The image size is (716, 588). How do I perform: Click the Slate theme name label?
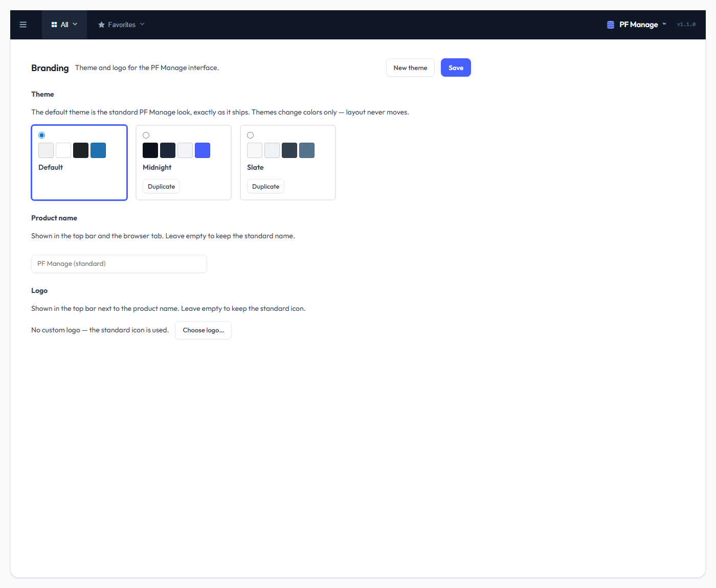click(x=255, y=168)
